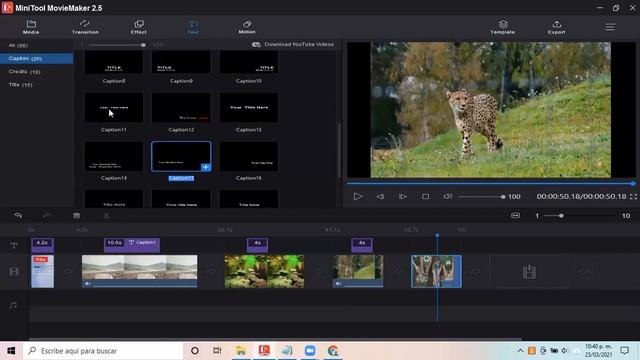Add highlighted caption with plus button
Image resolution: width=640 pixels, height=360 pixels.
(206, 167)
